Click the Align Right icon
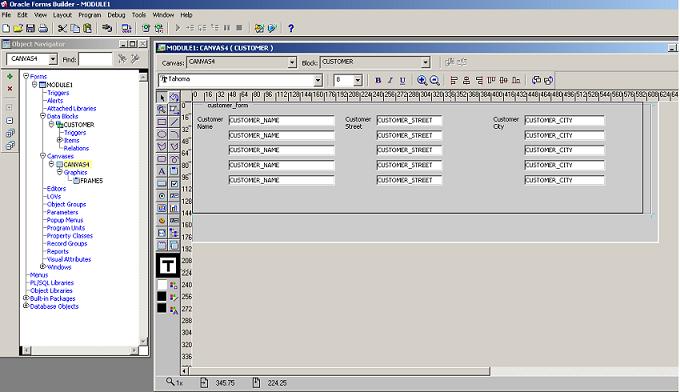The image size is (680, 392). click(479, 80)
